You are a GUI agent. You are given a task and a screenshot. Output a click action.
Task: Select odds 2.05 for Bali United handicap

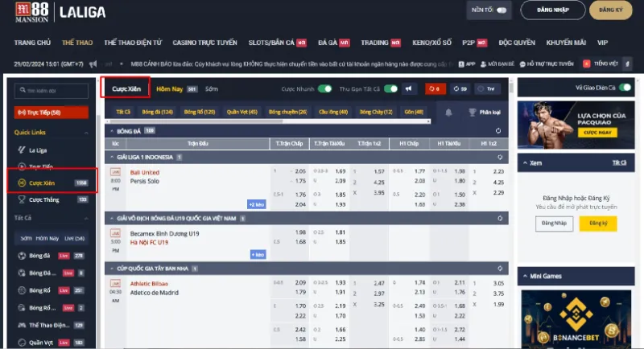[x=300, y=171]
